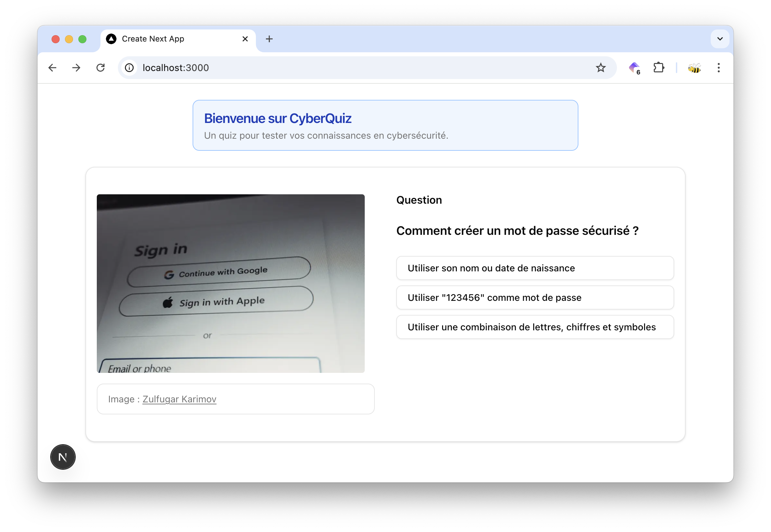Click the Sign in quiz image
771x532 pixels.
[x=230, y=283]
